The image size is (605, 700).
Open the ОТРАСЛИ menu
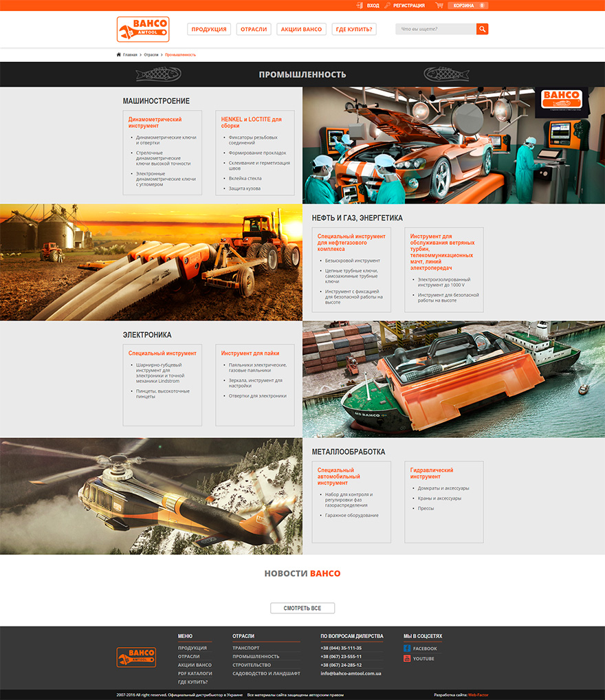tap(254, 30)
